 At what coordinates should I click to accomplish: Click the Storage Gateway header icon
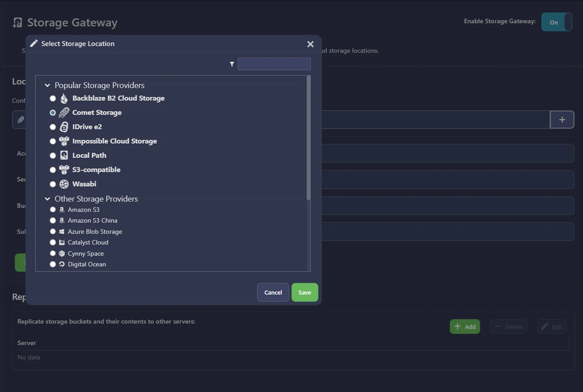tap(17, 23)
